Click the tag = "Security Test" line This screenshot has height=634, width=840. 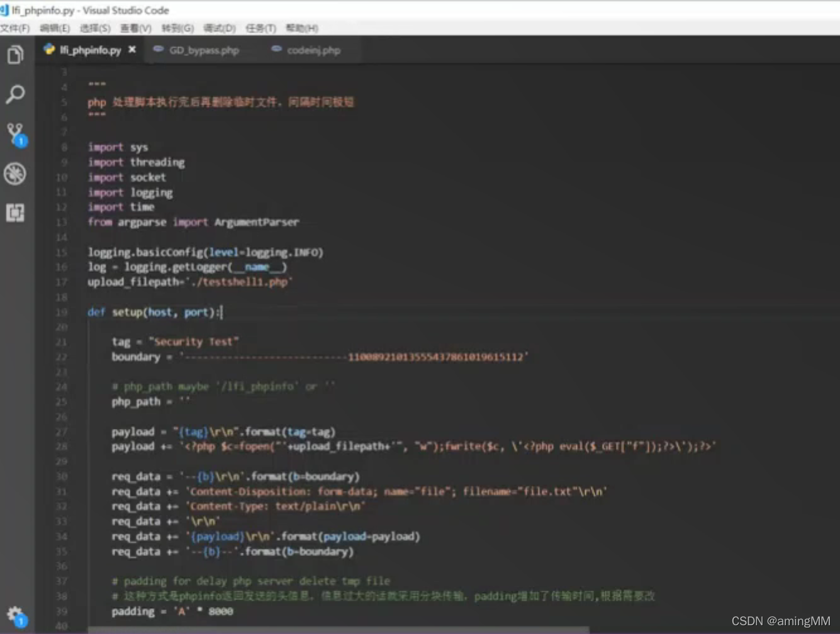point(175,342)
